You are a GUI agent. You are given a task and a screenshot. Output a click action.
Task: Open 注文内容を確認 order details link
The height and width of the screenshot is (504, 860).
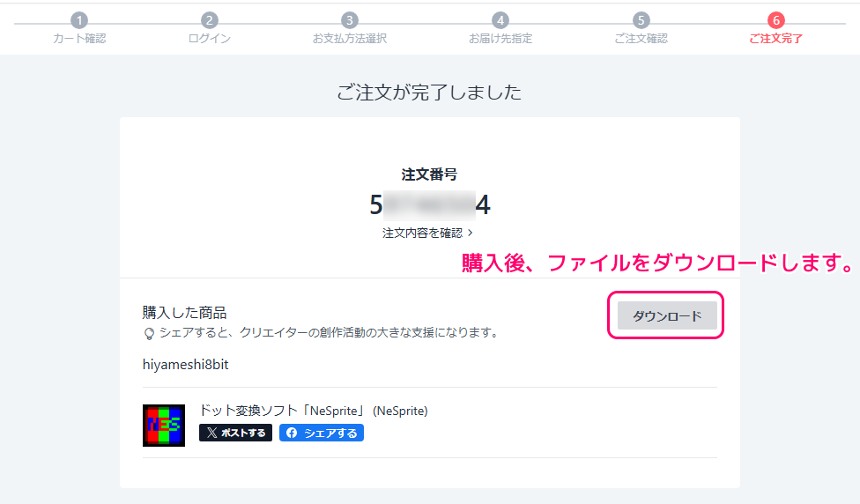coord(423,233)
